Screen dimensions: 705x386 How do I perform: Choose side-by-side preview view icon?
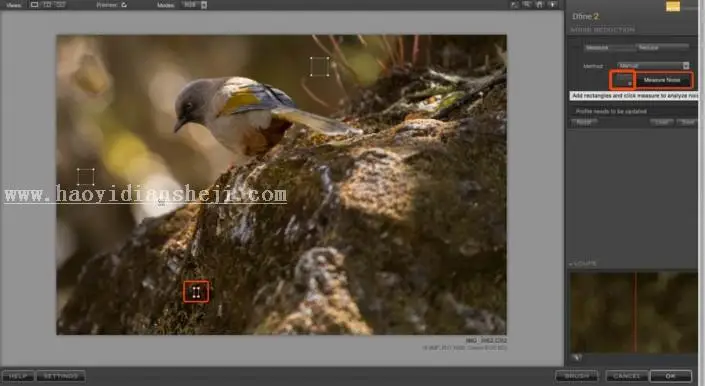tap(61, 5)
